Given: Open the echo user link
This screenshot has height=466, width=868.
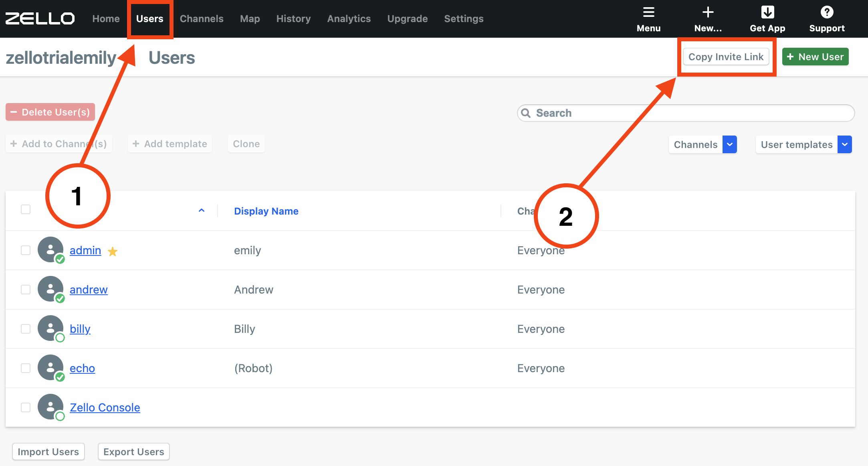Looking at the screenshot, I should [x=82, y=368].
